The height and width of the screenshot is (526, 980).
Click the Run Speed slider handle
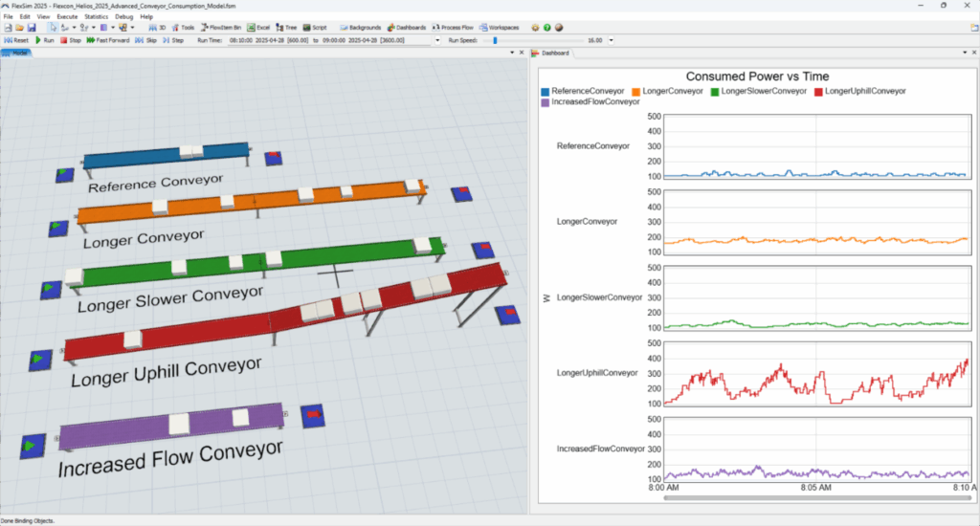pos(494,41)
